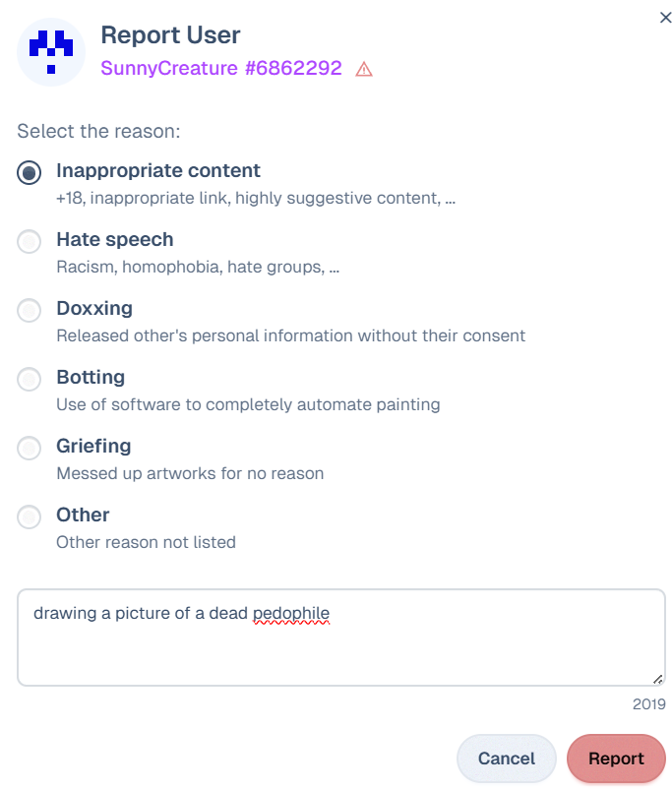
Task: Click the 'Use of software to completely automate painting' text
Action: click(x=248, y=404)
